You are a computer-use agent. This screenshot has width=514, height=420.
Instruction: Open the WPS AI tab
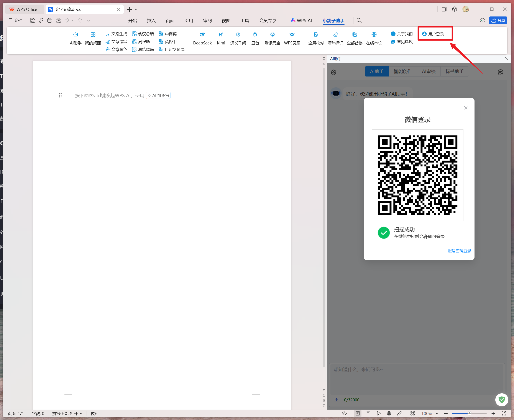[301, 21]
